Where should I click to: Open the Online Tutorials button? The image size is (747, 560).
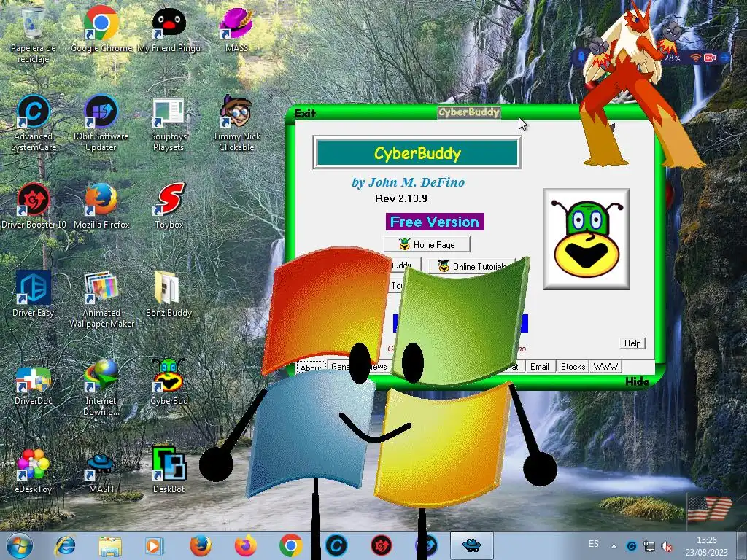click(472, 266)
